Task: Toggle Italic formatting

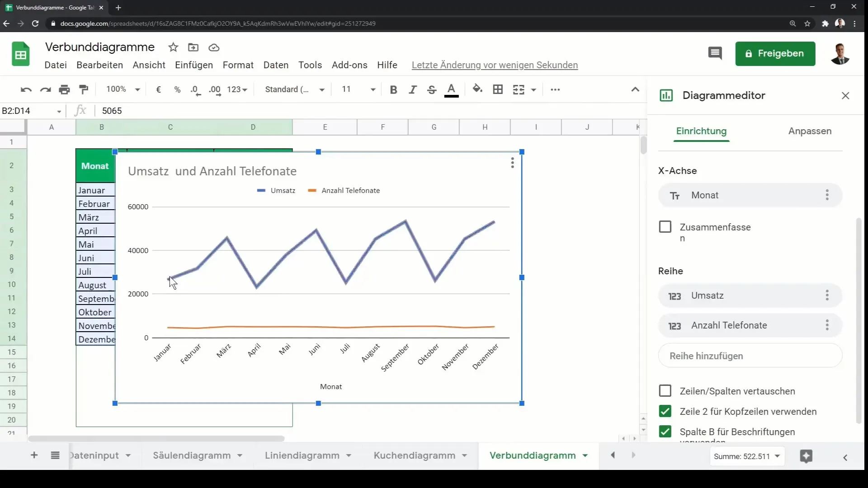Action: [412, 89]
